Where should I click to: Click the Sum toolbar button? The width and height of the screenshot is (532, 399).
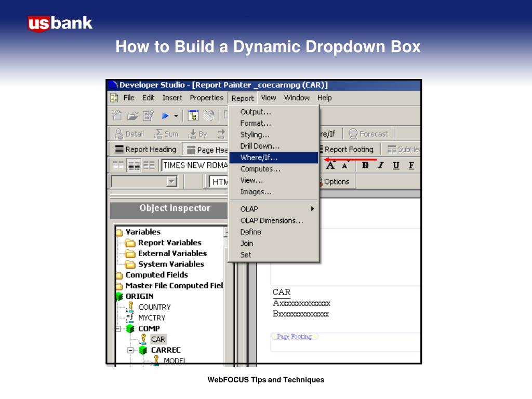tap(166, 134)
